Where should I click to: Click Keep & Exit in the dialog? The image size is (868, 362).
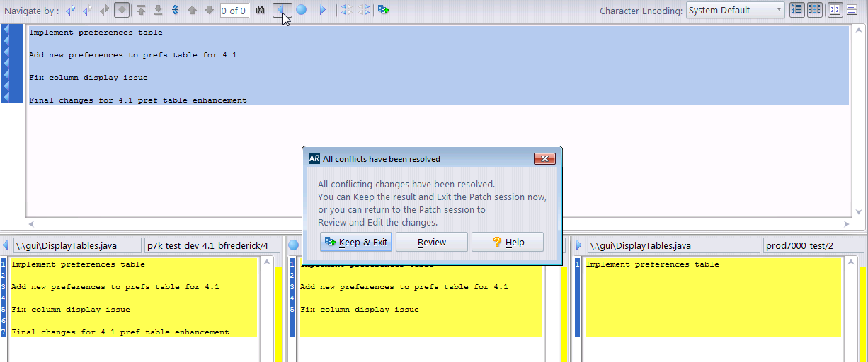tap(356, 242)
